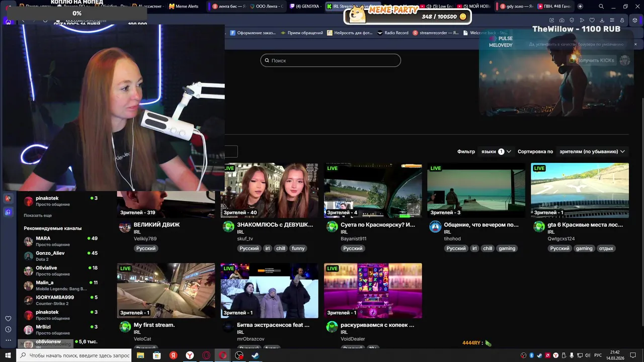Add a new browser tab

coord(580,7)
